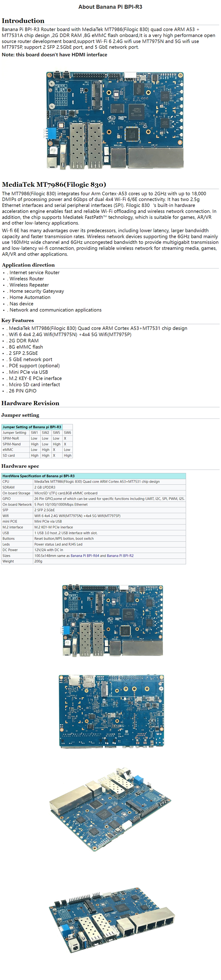
Task: Click the 'MediaTek MT7986(Filogic 830)' heading
Action: (54, 185)
